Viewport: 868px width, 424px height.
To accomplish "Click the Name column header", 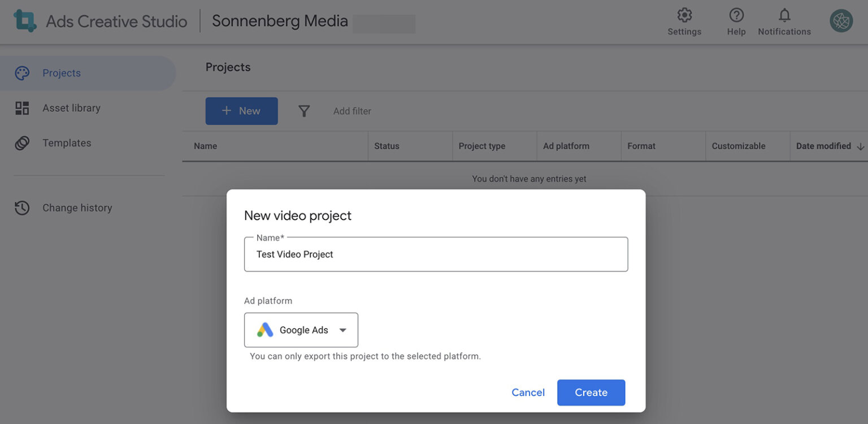I will [x=205, y=146].
